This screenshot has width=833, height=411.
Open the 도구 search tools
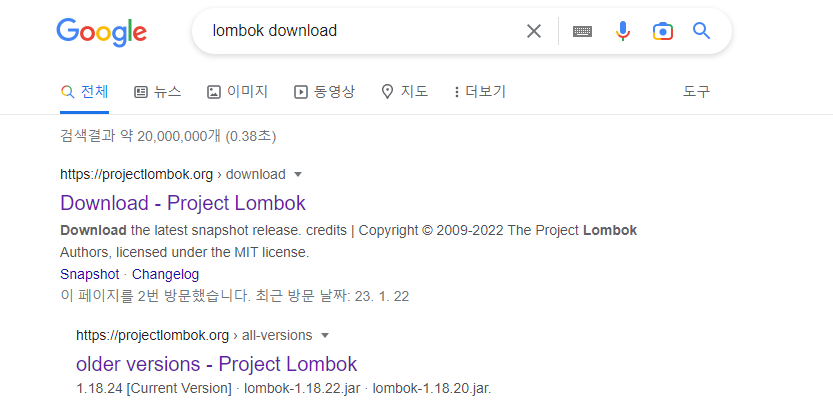696,92
